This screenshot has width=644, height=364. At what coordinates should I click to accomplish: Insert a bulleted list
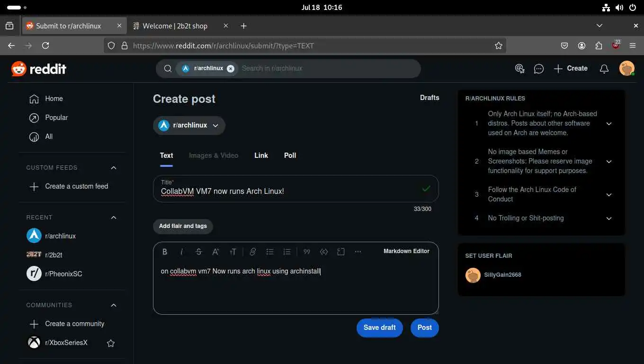[x=270, y=252]
